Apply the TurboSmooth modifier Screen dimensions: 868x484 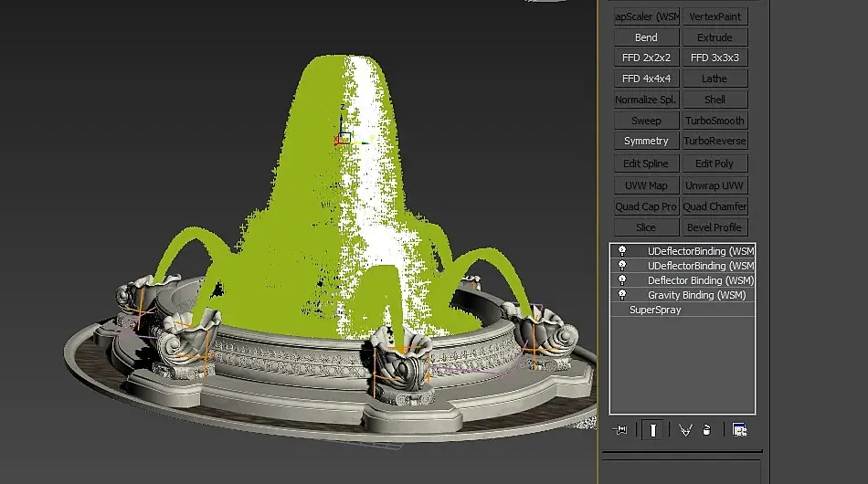tap(715, 121)
